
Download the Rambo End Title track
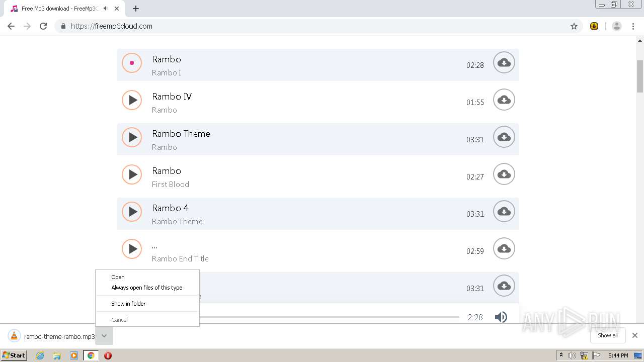click(x=504, y=249)
